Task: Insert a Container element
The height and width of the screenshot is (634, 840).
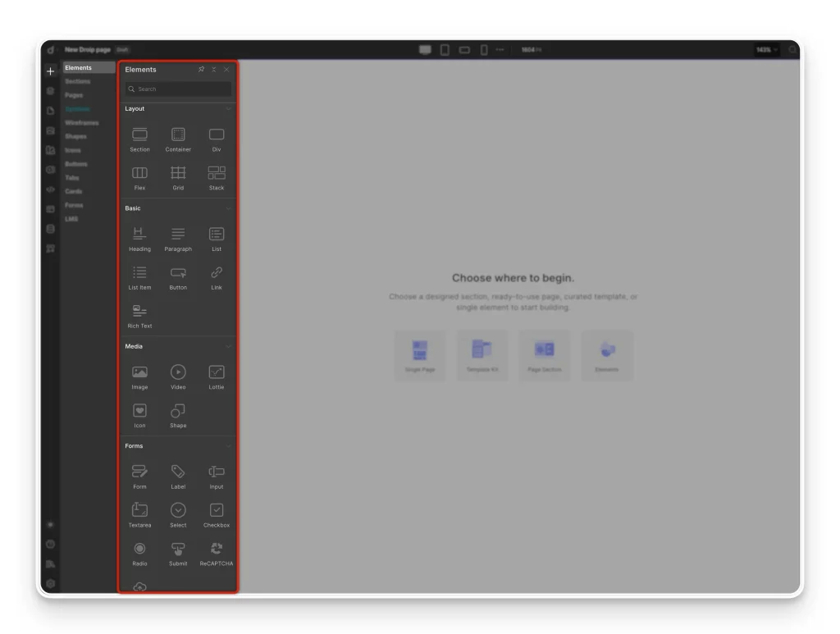Action: [x=178, y=139]
